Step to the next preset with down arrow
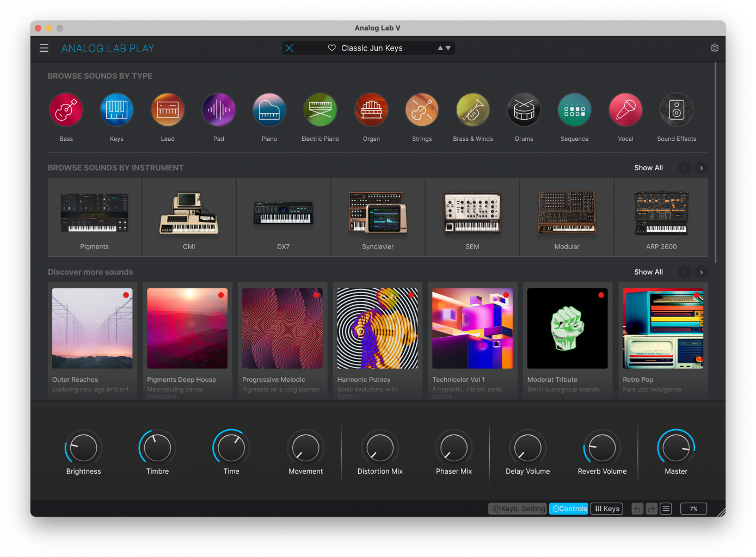 (x=448, y=48)
